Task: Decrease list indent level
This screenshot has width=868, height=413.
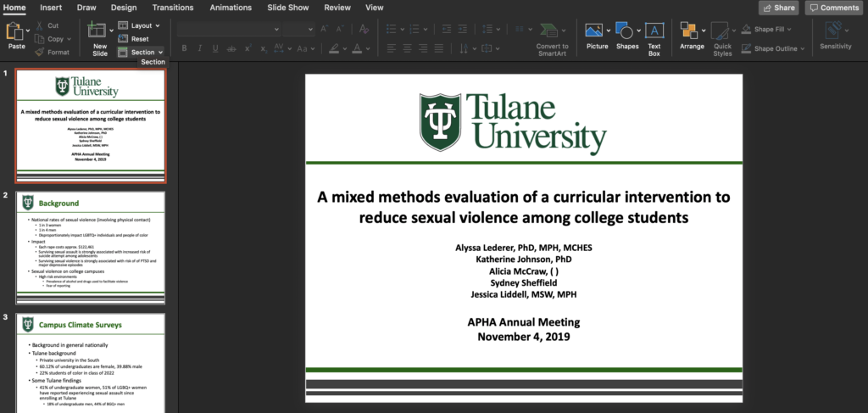Action: point(447,29)
